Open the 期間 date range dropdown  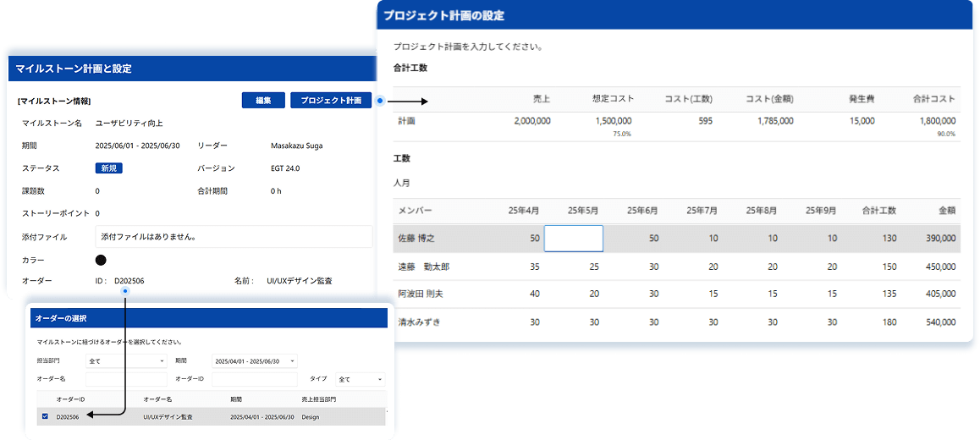click(x=254, y=361)
